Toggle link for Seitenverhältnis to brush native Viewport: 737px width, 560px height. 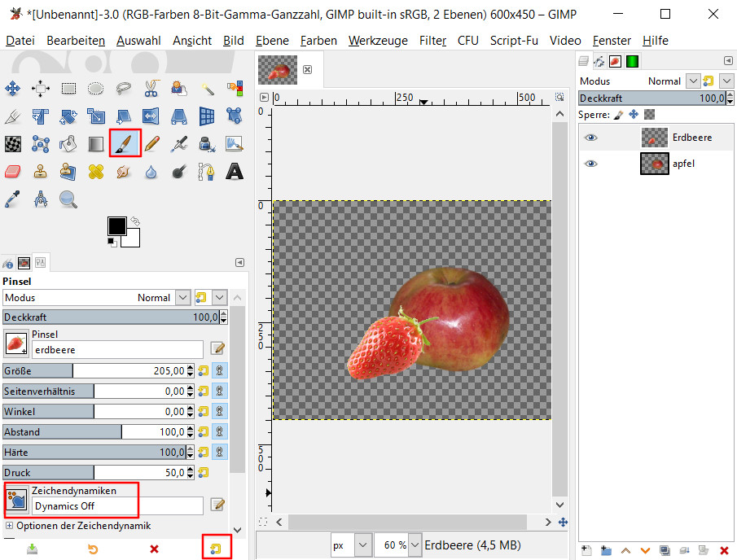coord(220,391)
